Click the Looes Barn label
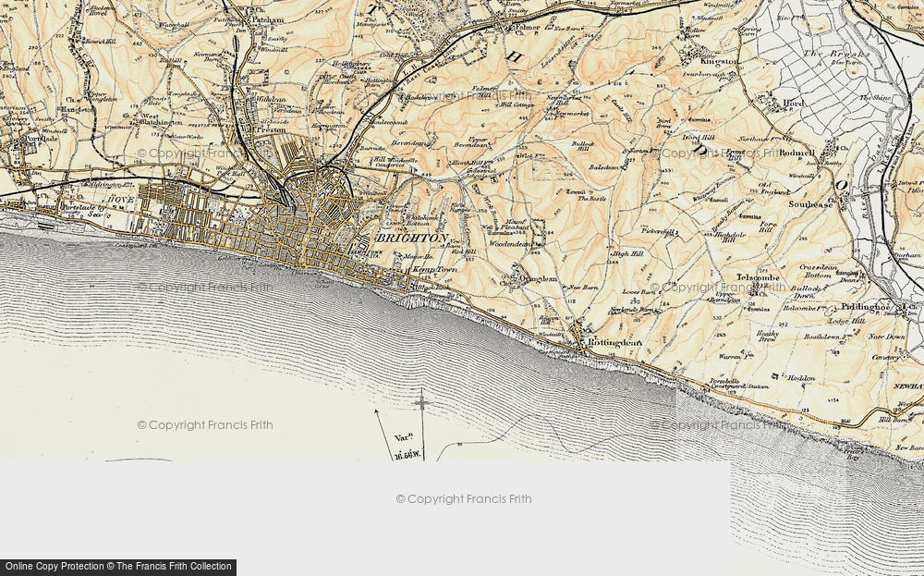 pyautogui.click(x=640, y=292)
